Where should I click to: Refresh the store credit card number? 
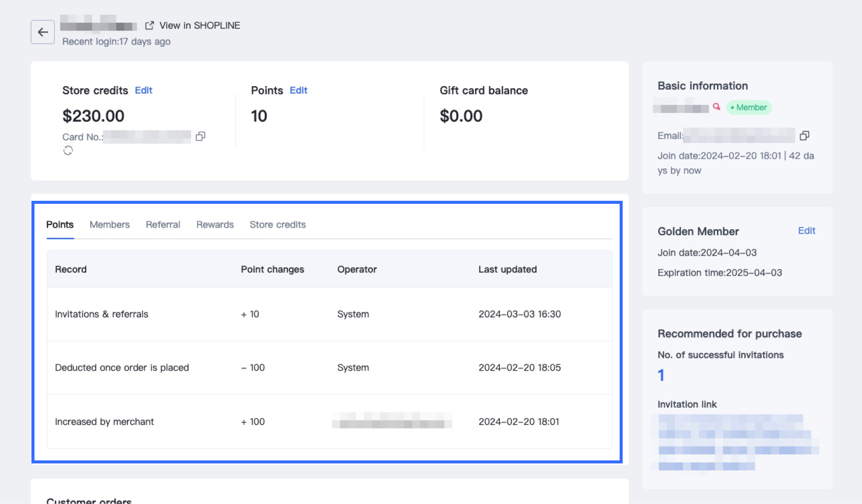(x=68, y=151)
